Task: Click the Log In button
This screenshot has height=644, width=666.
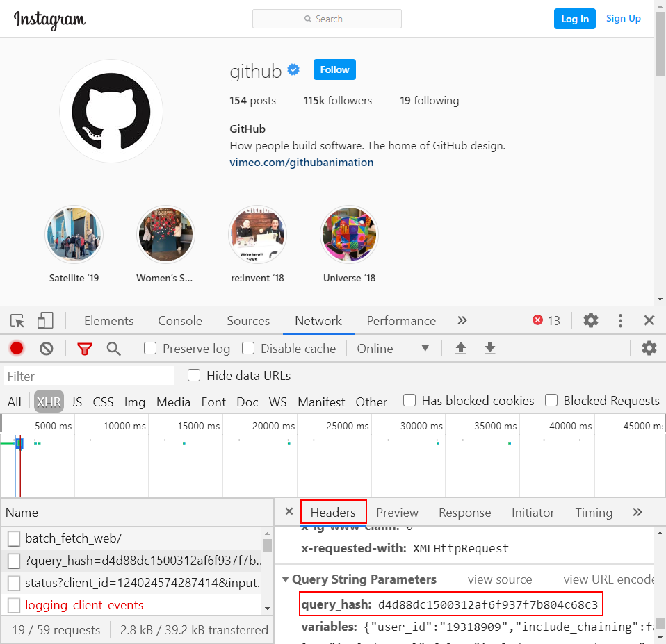Action: click(x=575, y=19)
